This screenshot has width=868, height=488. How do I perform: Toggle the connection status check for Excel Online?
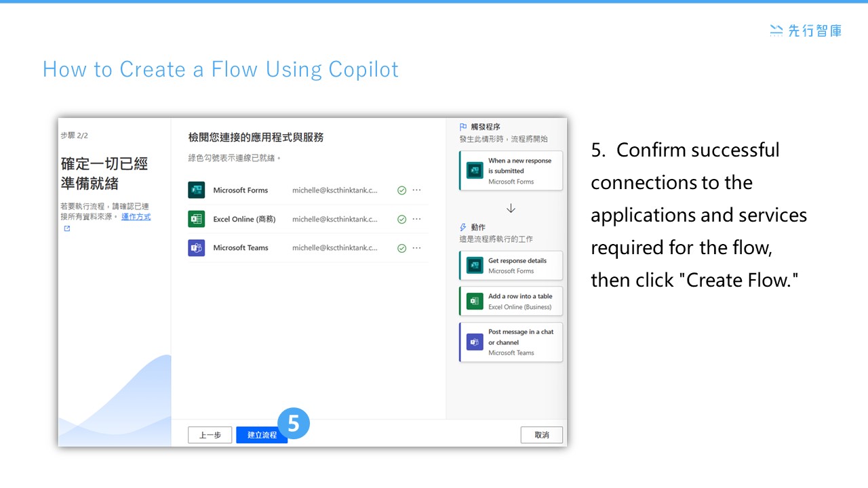(401, 219)
